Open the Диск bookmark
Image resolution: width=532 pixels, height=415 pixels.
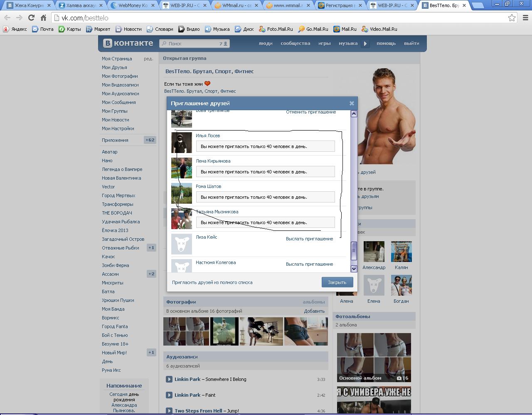[x=244, y=29]
